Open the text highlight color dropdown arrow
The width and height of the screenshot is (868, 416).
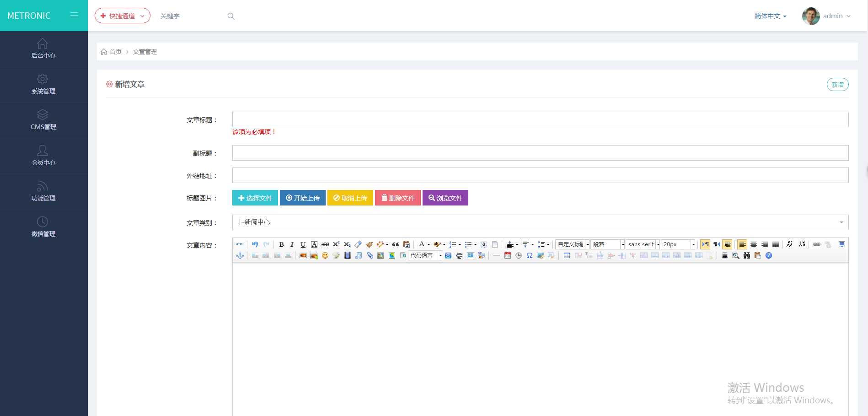pos(444,244)
